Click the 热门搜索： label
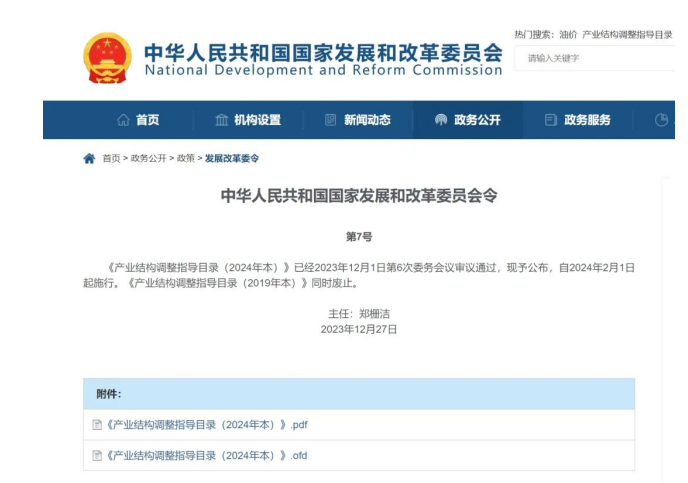 [534, 35]
